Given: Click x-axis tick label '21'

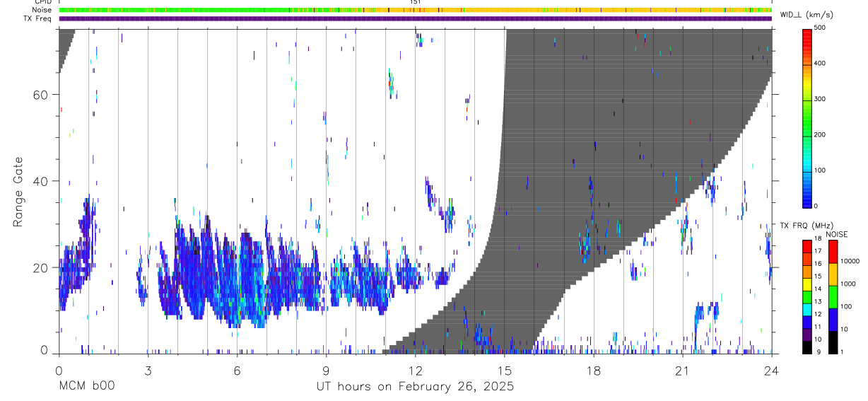Looking at the screenshot, I should coord(682,371).
